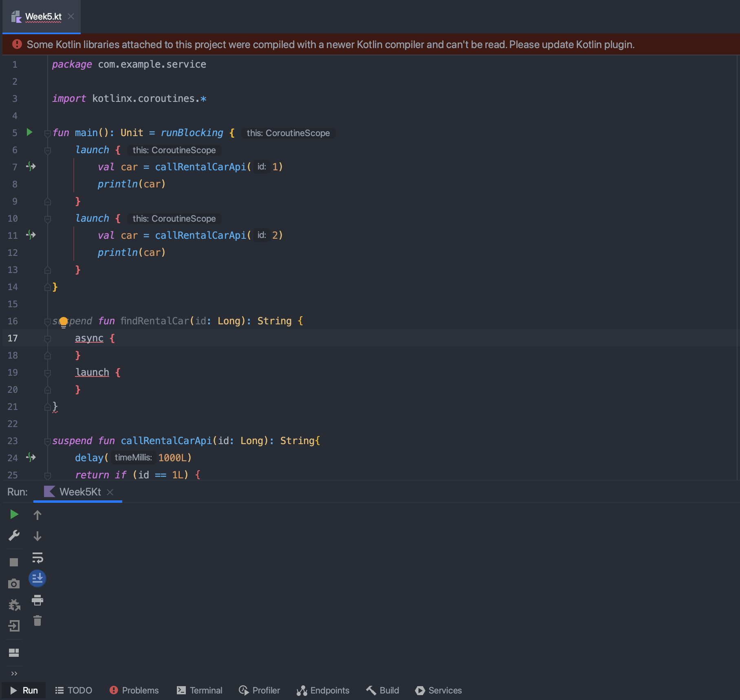Click callRentalCarApi call with id 2
Screen dimensions: 740x700
pyautogui.click(x=200, y=236)
